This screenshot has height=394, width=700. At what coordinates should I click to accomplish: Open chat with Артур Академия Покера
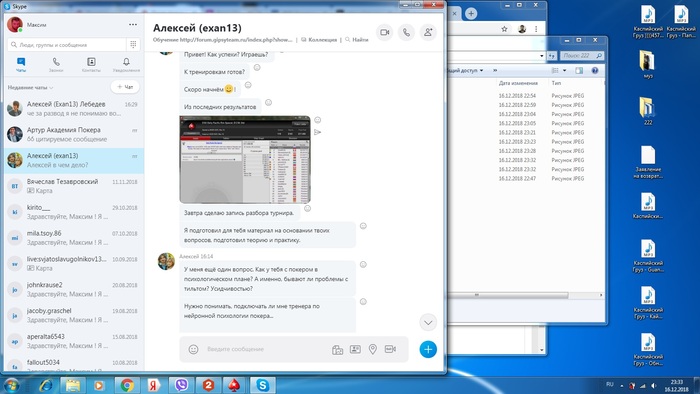click(x=74, y=134)
